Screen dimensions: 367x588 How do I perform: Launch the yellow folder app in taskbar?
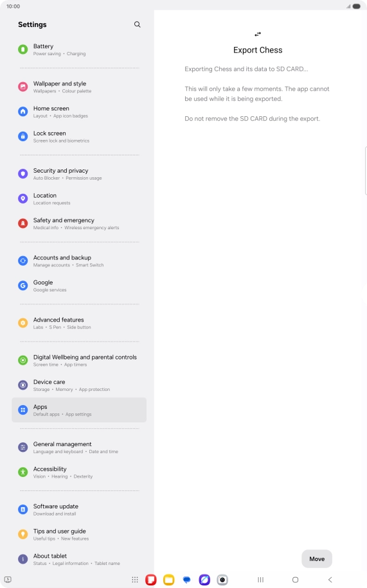168,580
